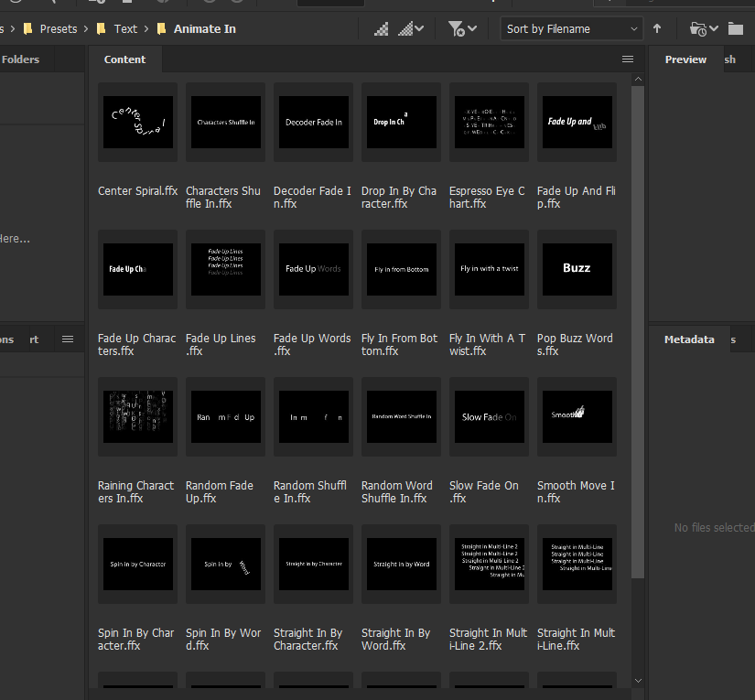Select the Straight In Multi-Line 2 thumbnail
Screen dimensions: 755x700
pyautogui.click(x=490, y=564)
